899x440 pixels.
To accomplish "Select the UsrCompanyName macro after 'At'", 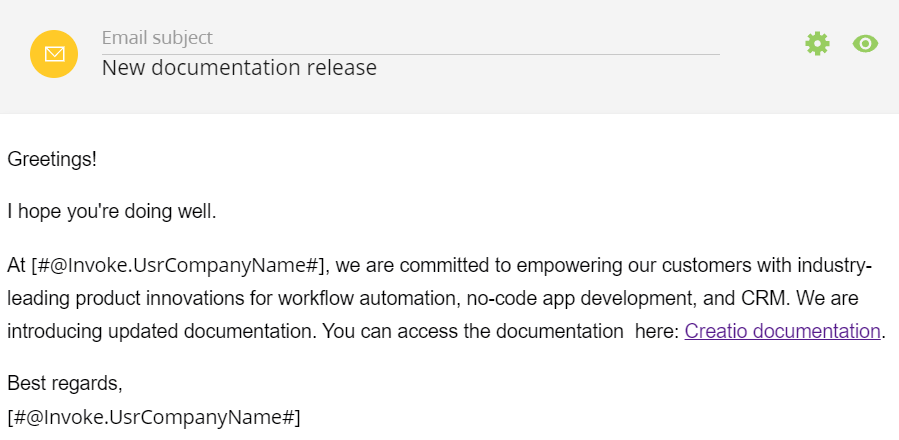I will pos(178,266).
